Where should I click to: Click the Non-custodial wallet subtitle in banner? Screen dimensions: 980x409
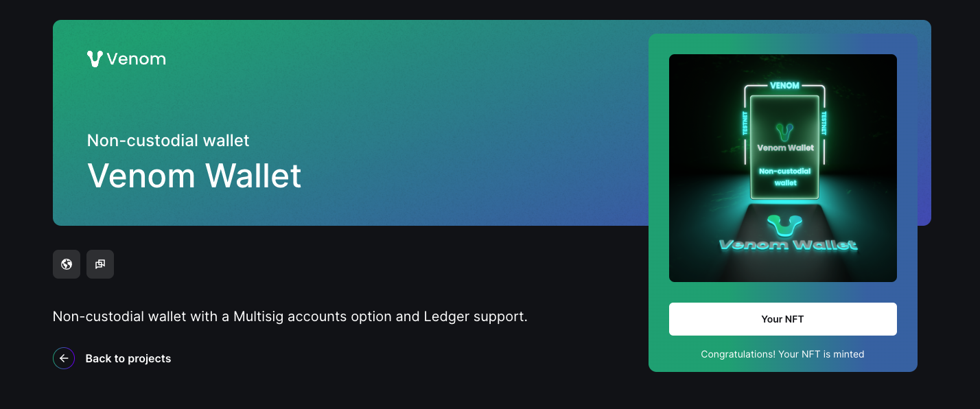(x=168, y=141)
